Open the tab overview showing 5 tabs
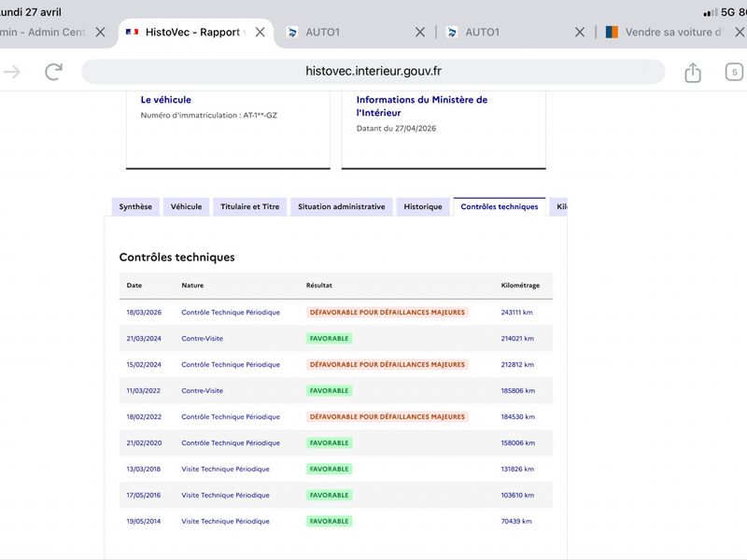The width and height of the screenshot is (747, 560). [734, 73]
